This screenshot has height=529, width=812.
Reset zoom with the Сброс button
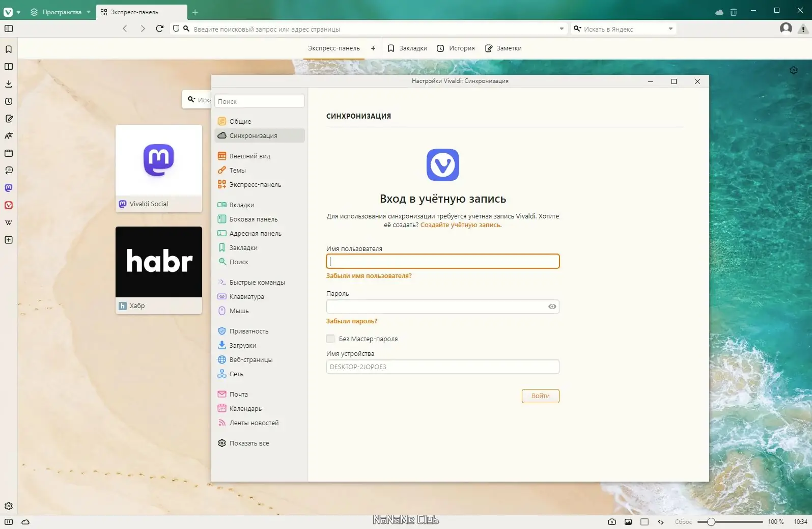click(683, 522)
